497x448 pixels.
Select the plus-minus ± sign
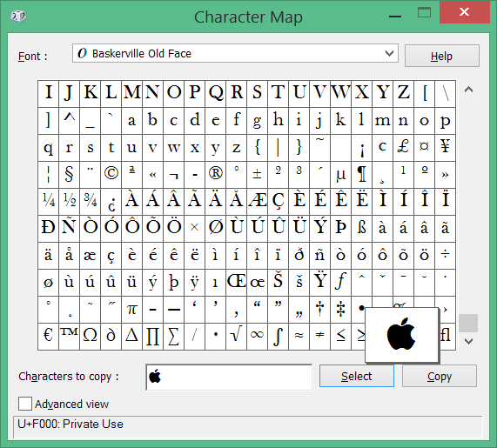point(257,174)
